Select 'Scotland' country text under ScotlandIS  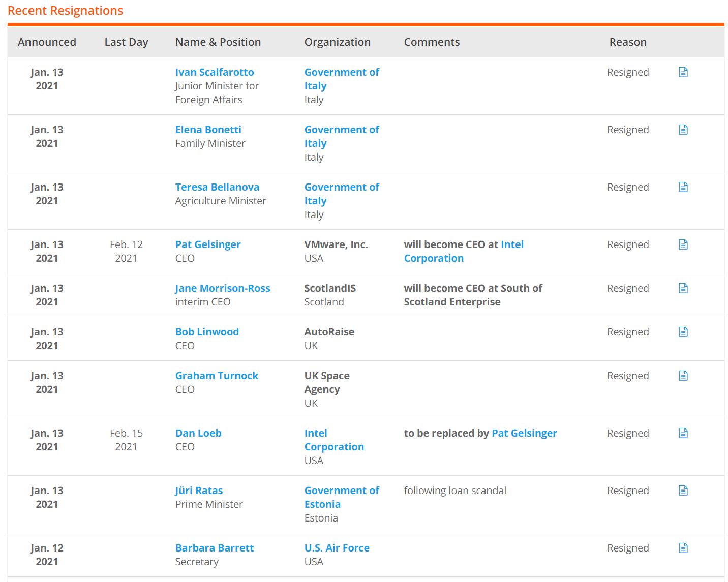click(324, 302)
